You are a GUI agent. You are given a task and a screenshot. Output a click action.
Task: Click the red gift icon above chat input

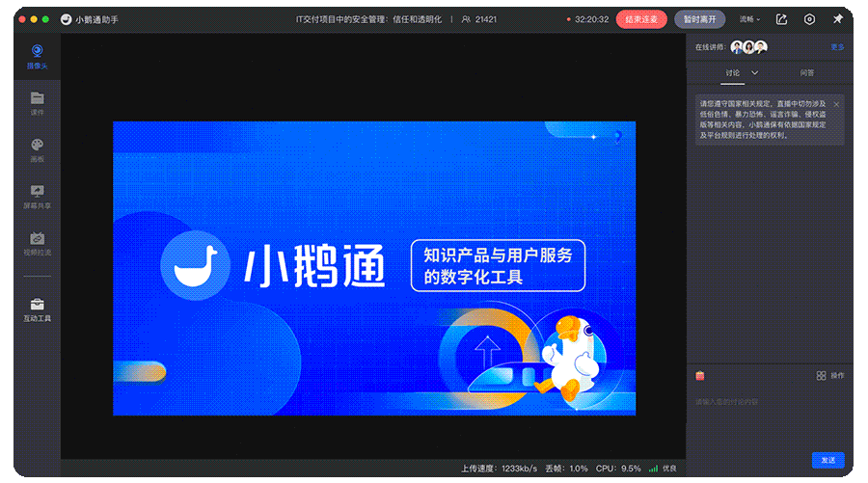click(700, 375)
